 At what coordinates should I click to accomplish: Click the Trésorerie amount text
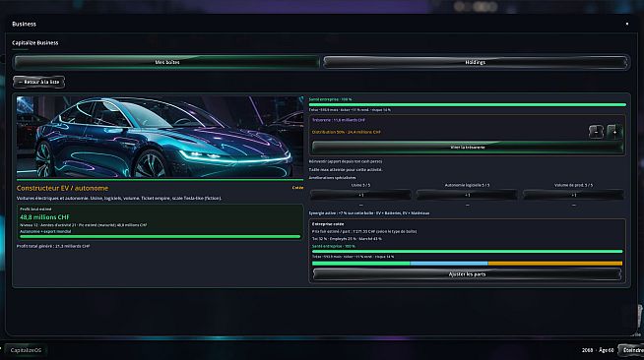coord(339,120)
